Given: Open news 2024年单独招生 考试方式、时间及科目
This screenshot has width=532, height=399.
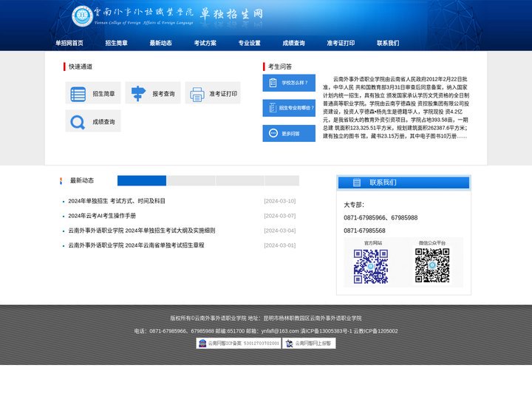Looking at the screenshot, I should (117, 201).
